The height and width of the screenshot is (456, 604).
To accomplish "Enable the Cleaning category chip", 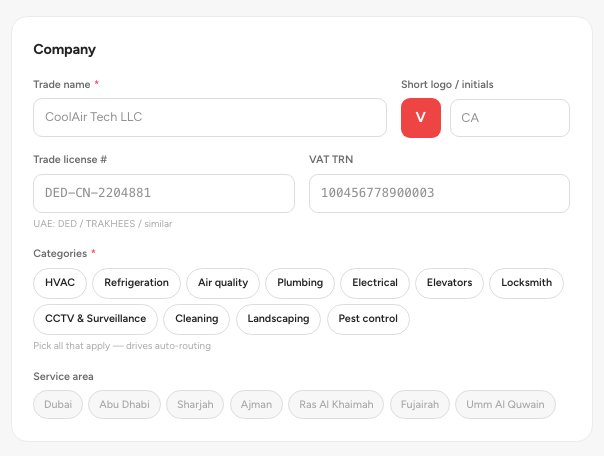I will [196, 319].
